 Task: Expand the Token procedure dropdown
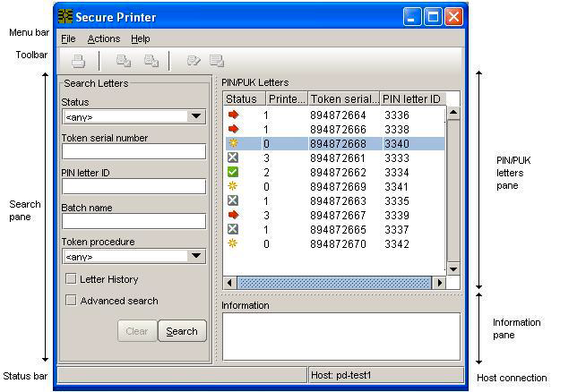click(x=196, y=257)
